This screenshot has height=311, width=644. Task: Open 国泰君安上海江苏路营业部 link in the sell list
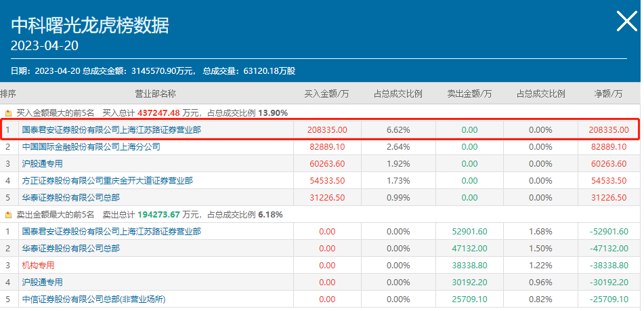point(111,232)
